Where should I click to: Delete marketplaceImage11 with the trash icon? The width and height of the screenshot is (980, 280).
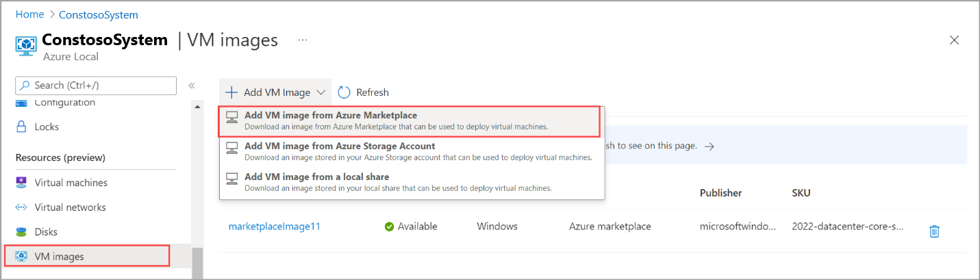pyautogui.click(x=934, y=231)
